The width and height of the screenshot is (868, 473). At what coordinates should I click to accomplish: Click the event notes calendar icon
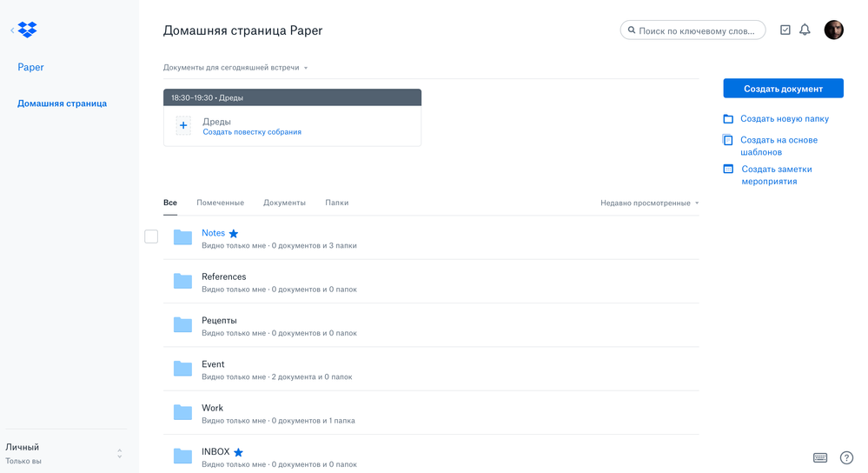point(728,169)
